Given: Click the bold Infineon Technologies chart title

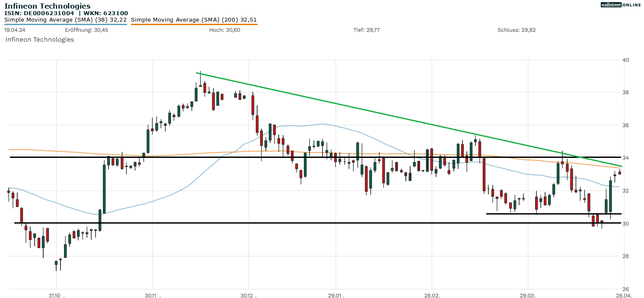Looking at the screenshot, I should pos(48,6).
